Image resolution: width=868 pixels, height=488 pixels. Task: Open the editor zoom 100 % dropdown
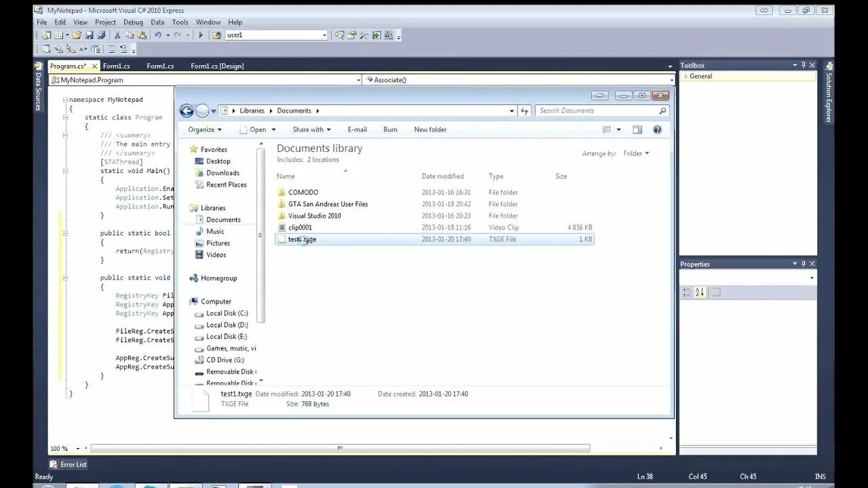click(x=78, y=449)
